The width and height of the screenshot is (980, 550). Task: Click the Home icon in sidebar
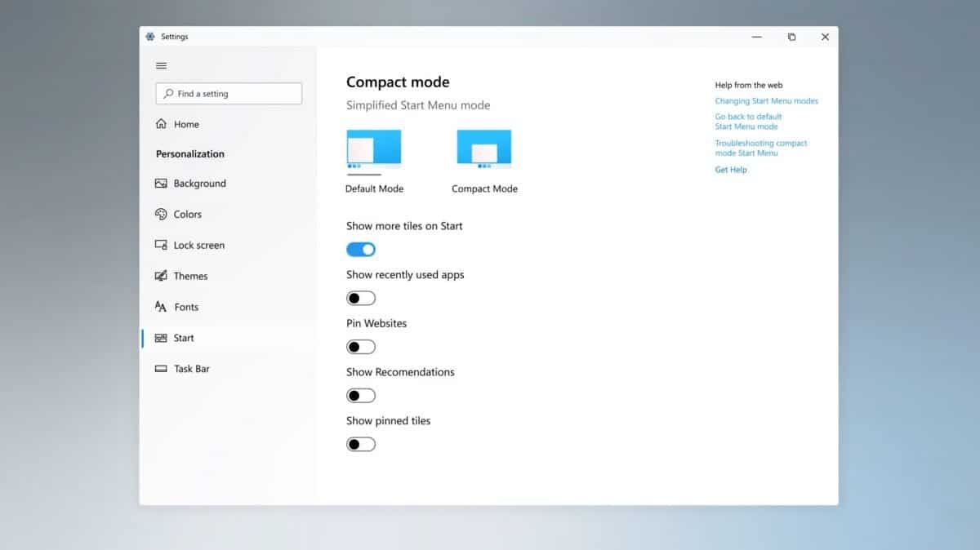click(162, 124)
